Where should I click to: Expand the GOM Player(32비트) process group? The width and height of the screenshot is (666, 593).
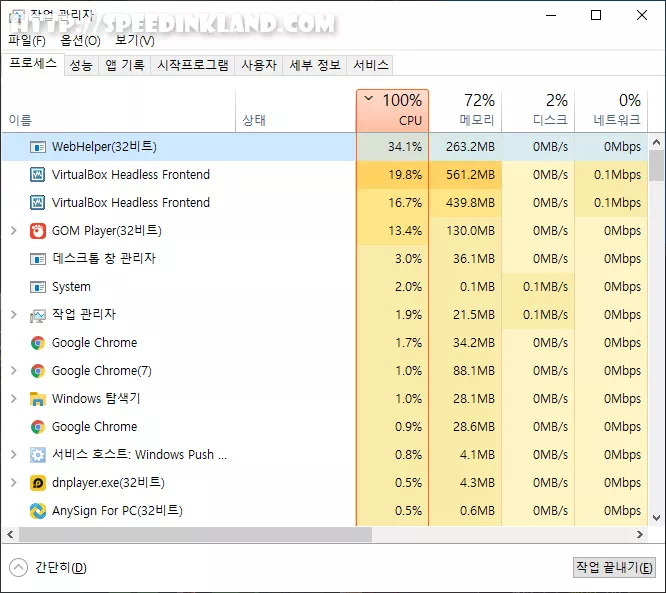coord(14,231)
